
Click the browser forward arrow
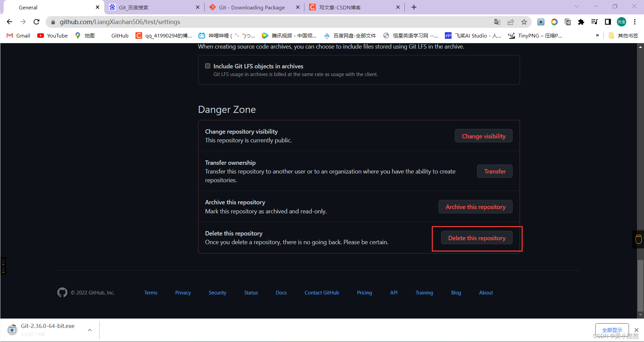coord(23,22)
